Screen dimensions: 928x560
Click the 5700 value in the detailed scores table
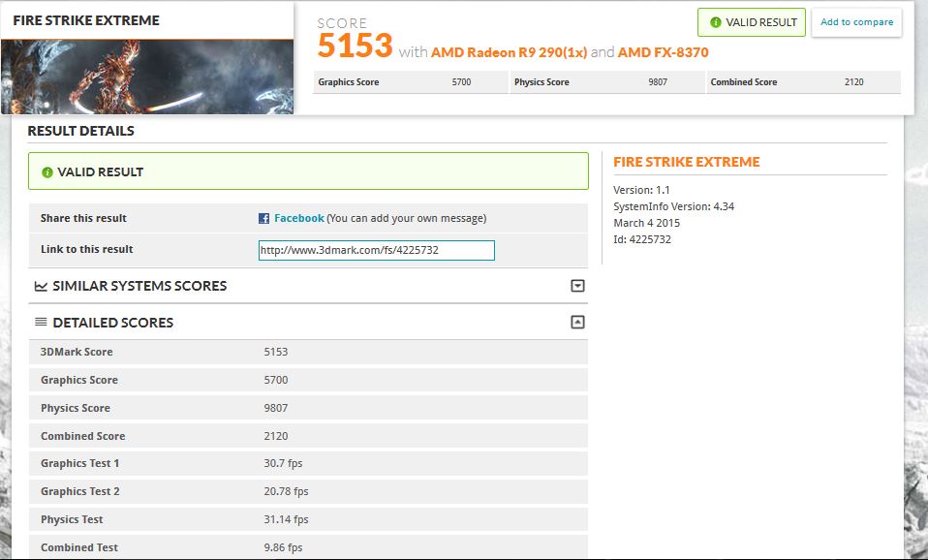coord(276,380)
